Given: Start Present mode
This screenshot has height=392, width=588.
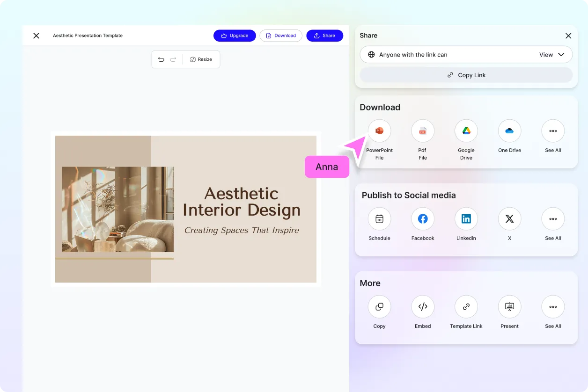Looking at the screenshot, I should click(x=509, y=307).
